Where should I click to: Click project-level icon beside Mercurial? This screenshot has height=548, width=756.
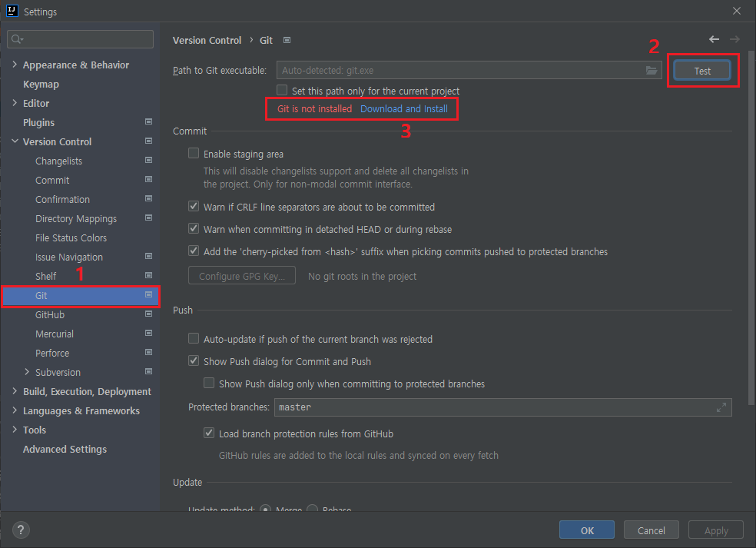pyautogui.click(x=148, y=334)
